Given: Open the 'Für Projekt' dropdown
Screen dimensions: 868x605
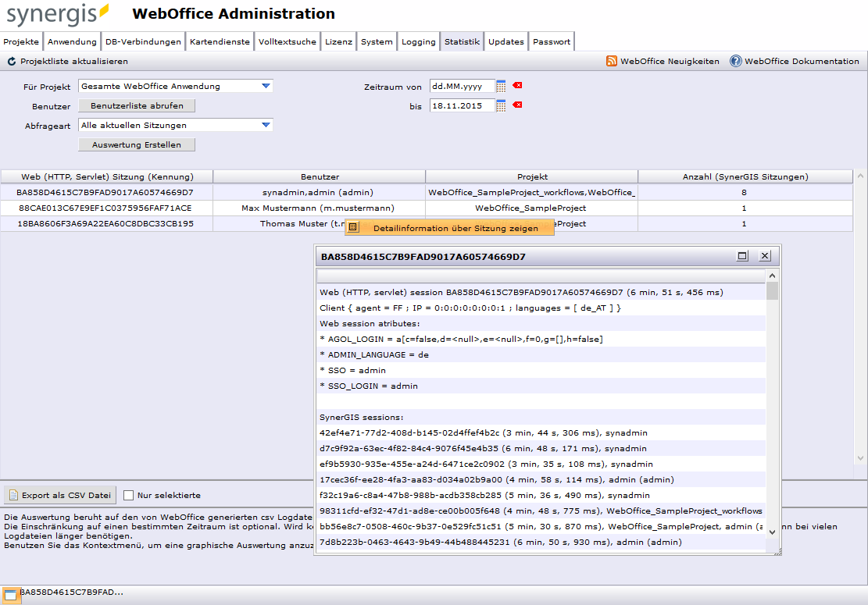Looking at the screenshot, I should (267, 86).
